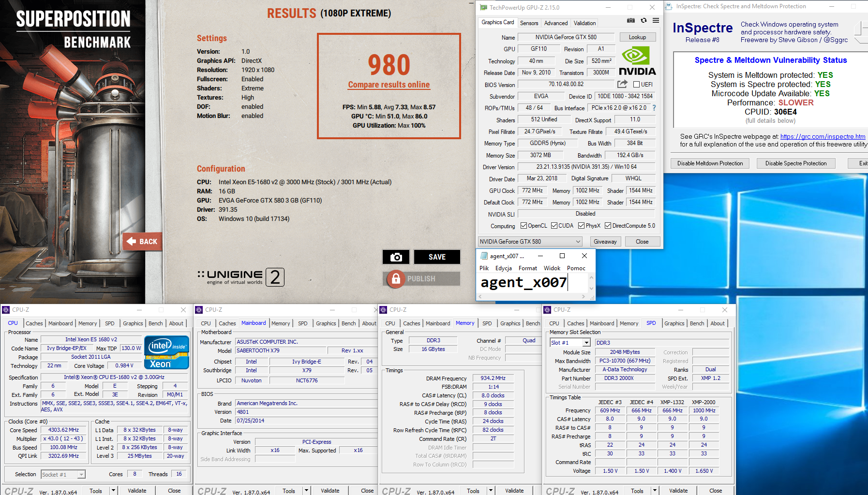Click the Notepad horizontal scroll left arrow
This screenshot has height=495, width=868.
(480, 296)
